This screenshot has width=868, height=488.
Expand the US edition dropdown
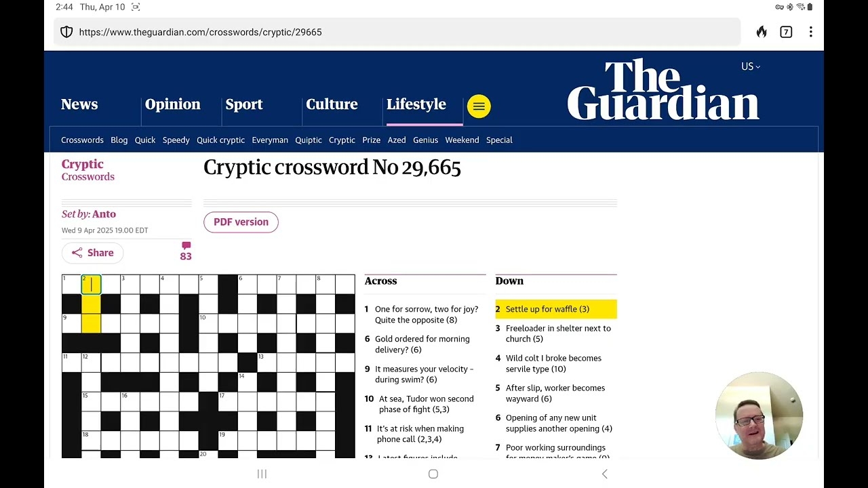(x=750, y=66)
